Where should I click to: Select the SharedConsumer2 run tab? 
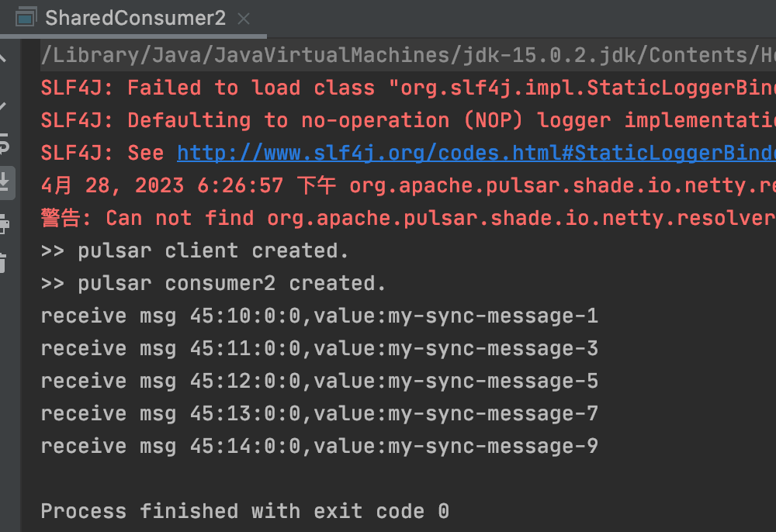[x=133, y=19]
